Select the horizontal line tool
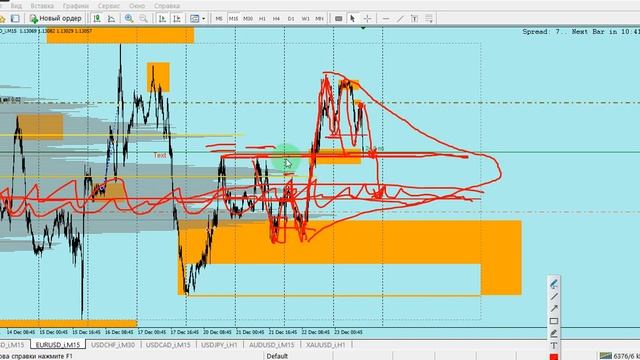Image resolution: width=640 pixels, height=360 pixels. point(386,18)
